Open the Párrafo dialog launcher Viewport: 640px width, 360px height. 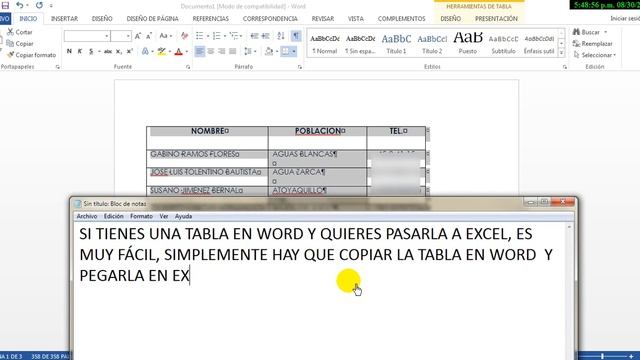coord(300,67)
